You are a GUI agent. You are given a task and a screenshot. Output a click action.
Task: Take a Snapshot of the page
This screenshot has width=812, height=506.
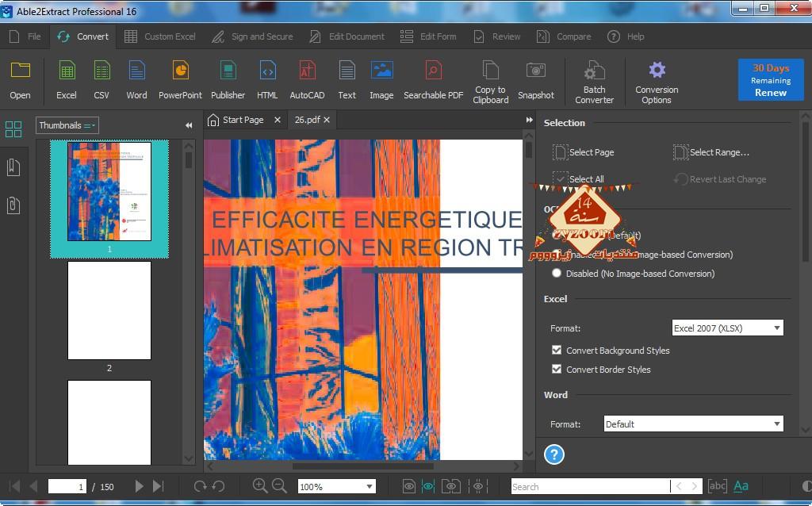(536, 80)
